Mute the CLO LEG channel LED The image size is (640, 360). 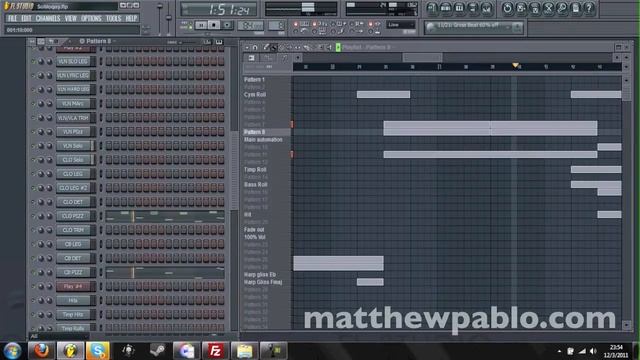tap(33, 174)
